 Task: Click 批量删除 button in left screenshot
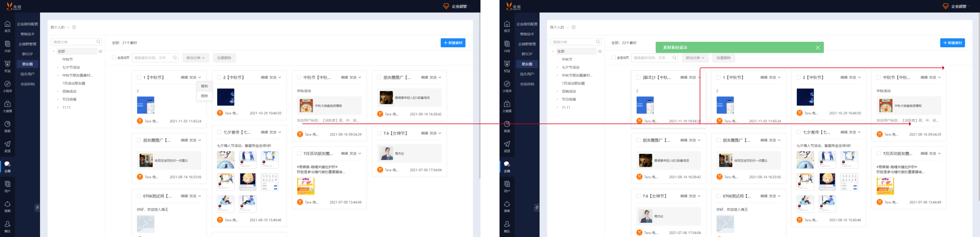(224, 58)
